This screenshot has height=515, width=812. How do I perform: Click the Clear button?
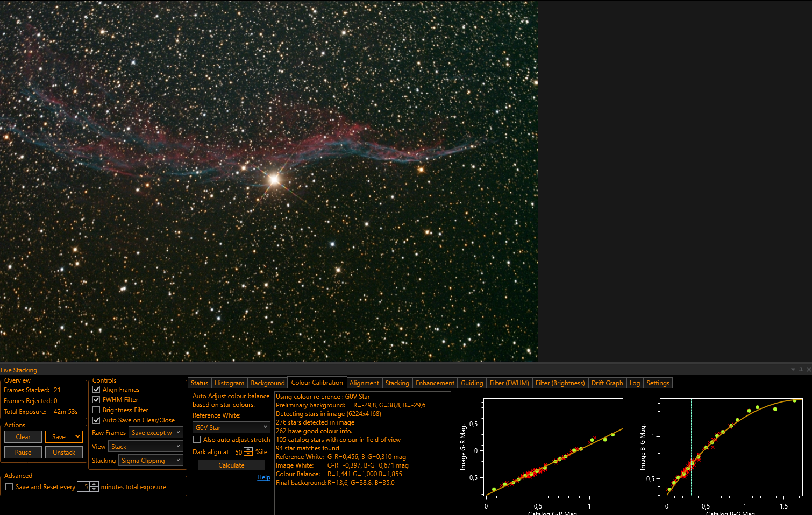23,437
